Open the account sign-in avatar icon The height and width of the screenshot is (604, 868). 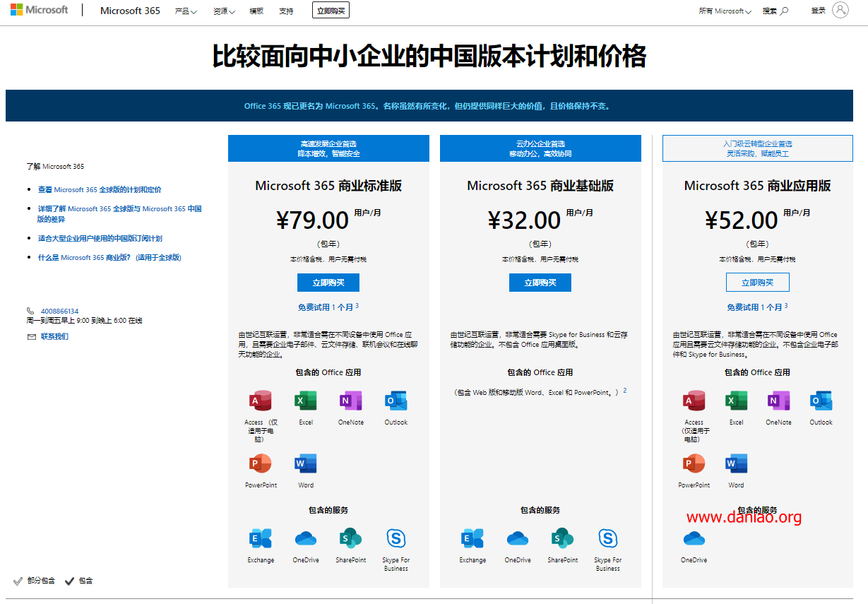(840, 10)
